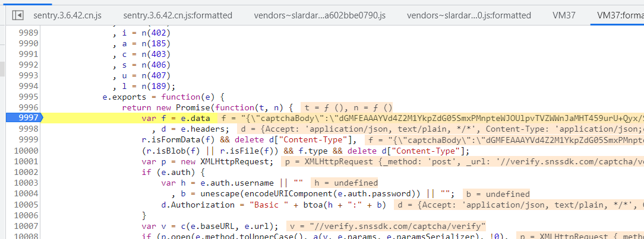Image resolution: width=644 pixels, height=239 pixels.
Task: Click 'var h = e.auth.username' code
Action: (x=217, y=183)
